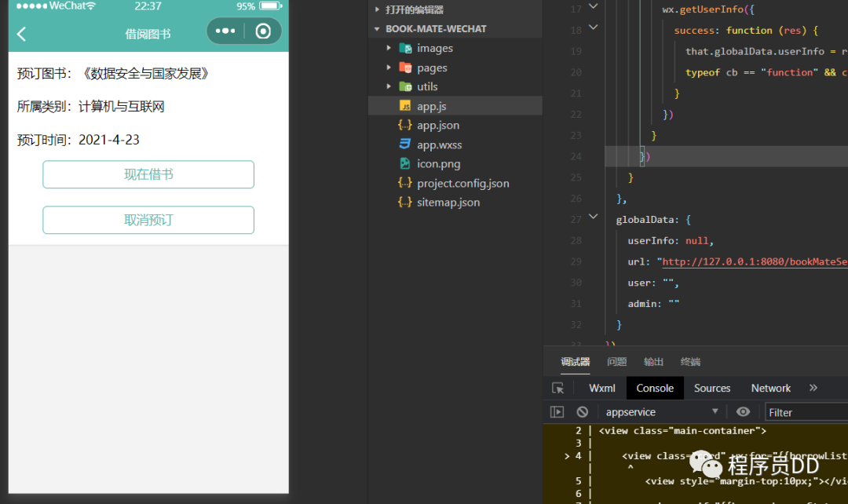Viewport: 848px width, 504px height.
Task: Click the 预订图书 title text in simulator
Action: tap(113, 74)
